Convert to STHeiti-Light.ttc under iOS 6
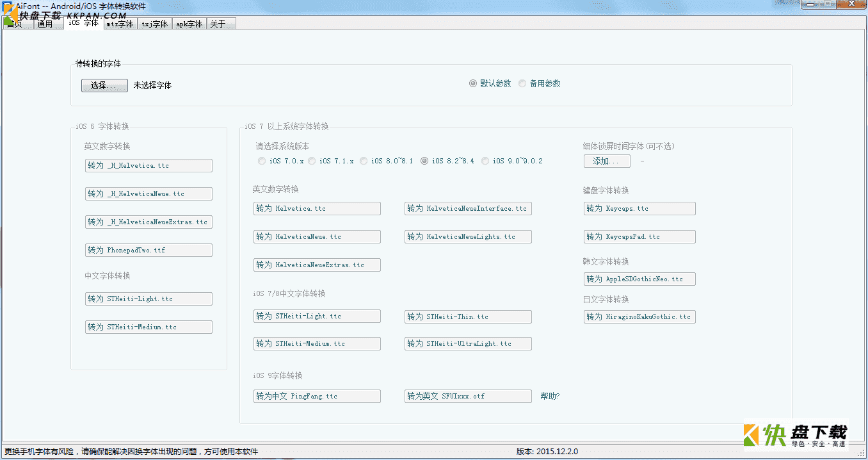Screen dimensions: 868x460 [149, 299]
